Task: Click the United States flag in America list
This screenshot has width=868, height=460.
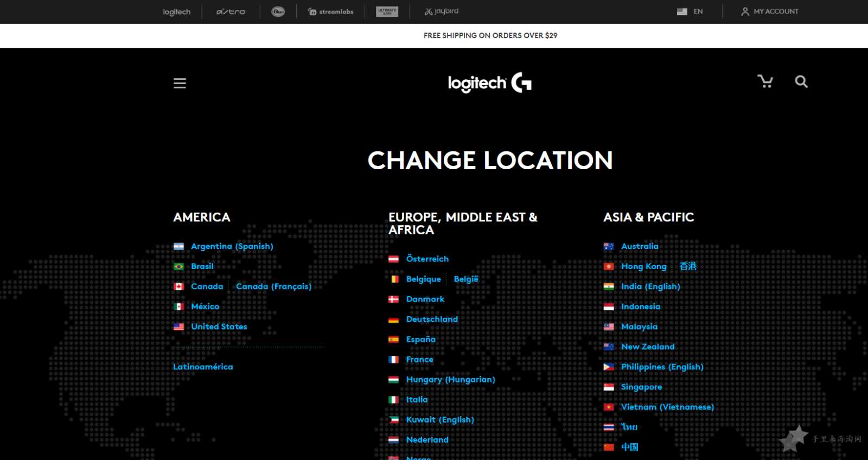Action: 178,327
